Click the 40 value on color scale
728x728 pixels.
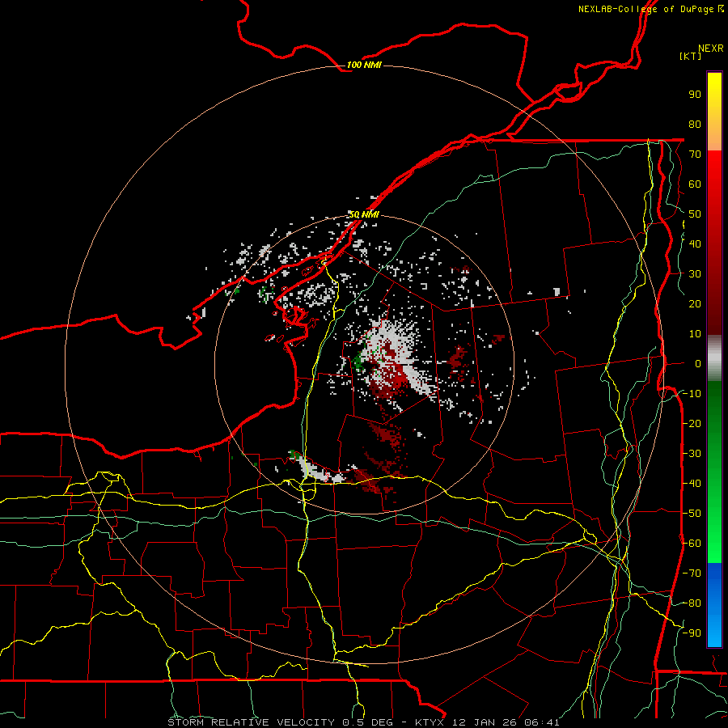pyautogui.click(x=695, y=243)
